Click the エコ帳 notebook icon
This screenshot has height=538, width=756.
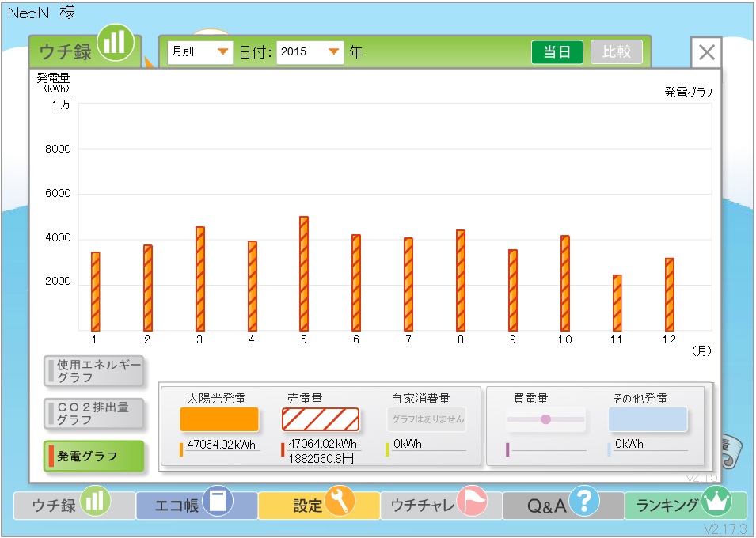click(218, 501)
